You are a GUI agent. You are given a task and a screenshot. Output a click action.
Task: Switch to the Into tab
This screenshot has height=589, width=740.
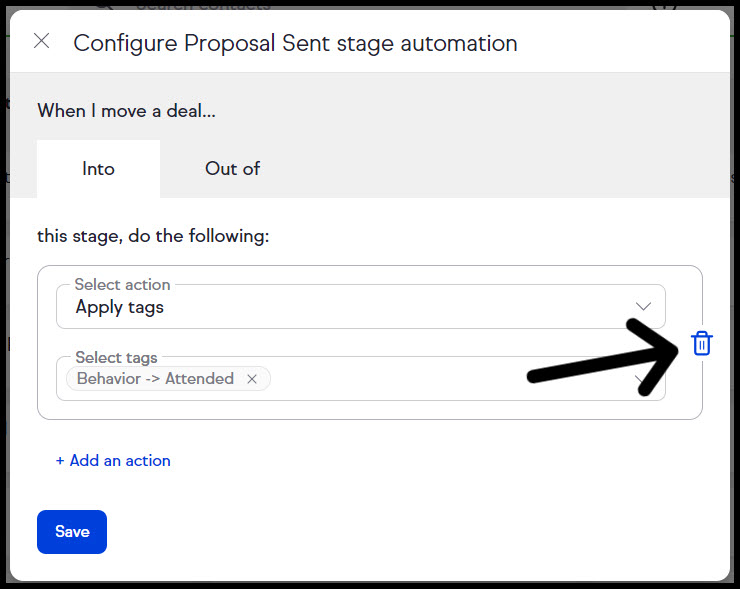click(x=98, y=169)
